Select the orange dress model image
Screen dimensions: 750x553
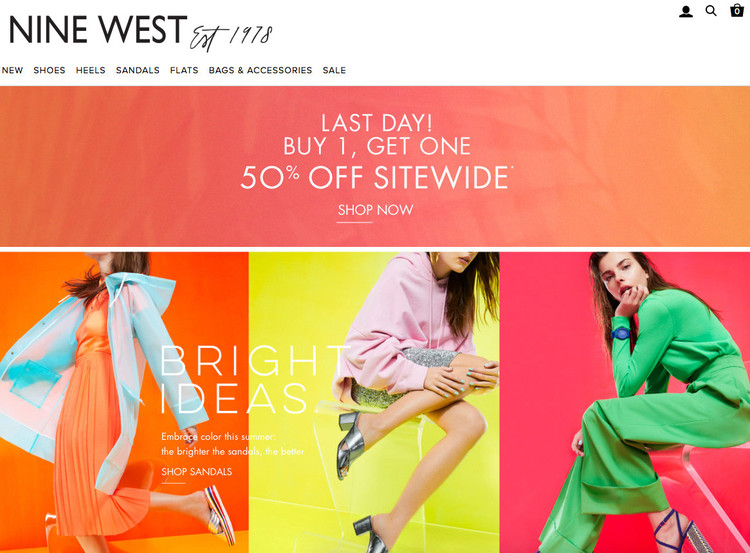click(124, 402)
